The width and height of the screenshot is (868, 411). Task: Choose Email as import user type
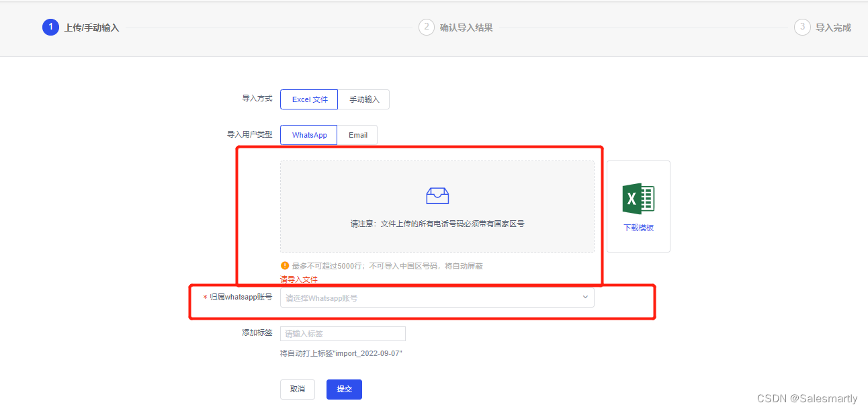357,135
